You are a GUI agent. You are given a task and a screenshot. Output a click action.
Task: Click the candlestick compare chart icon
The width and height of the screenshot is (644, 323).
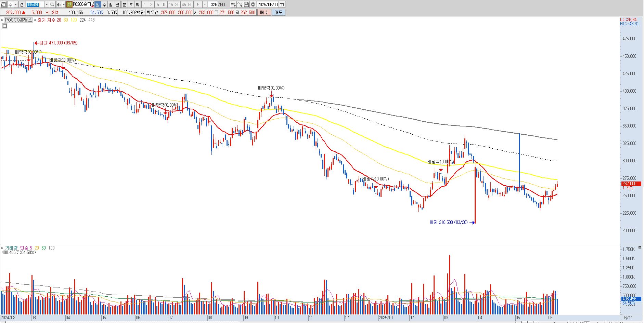233,4
